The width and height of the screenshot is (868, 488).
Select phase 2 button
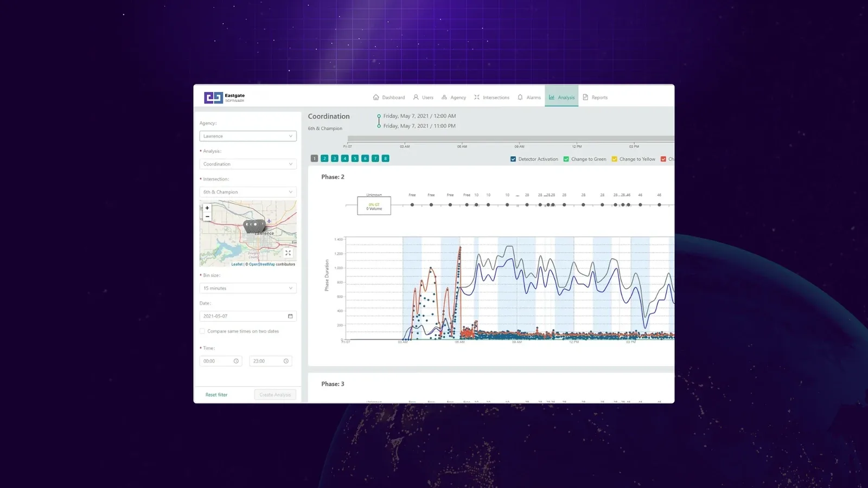(324, 158)
